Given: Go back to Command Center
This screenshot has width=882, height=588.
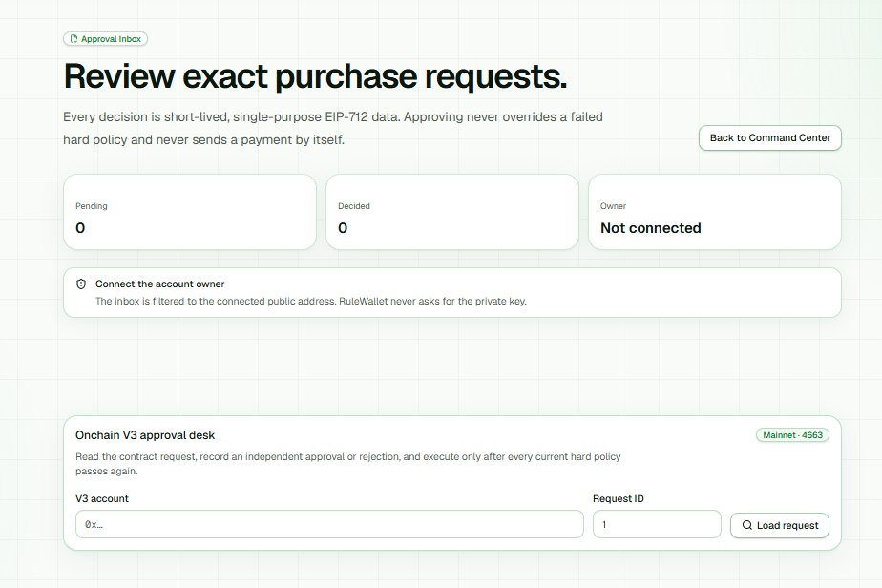Looking at the screenshot, I should (769, 137).
